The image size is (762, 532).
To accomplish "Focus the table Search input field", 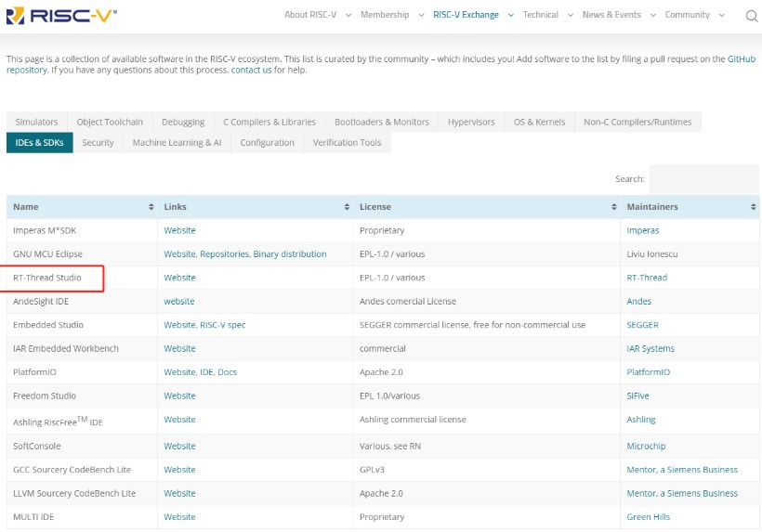I will [x=703, y=178].
